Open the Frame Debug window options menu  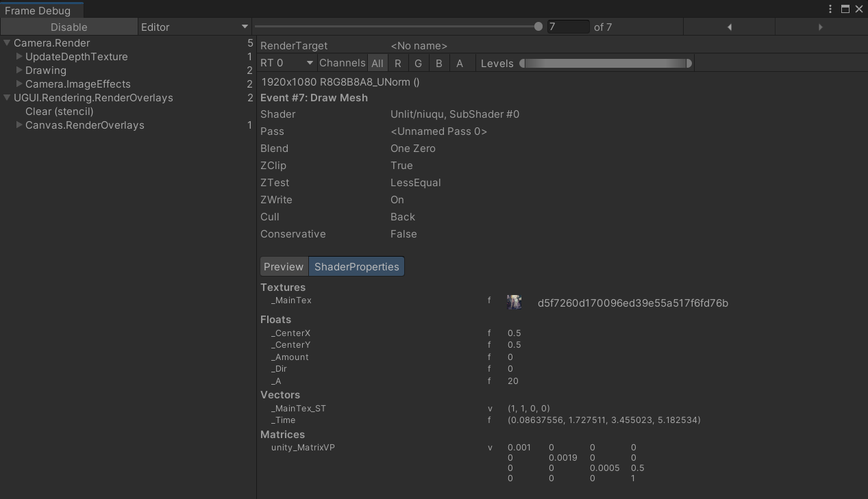(x=830, y=9)
